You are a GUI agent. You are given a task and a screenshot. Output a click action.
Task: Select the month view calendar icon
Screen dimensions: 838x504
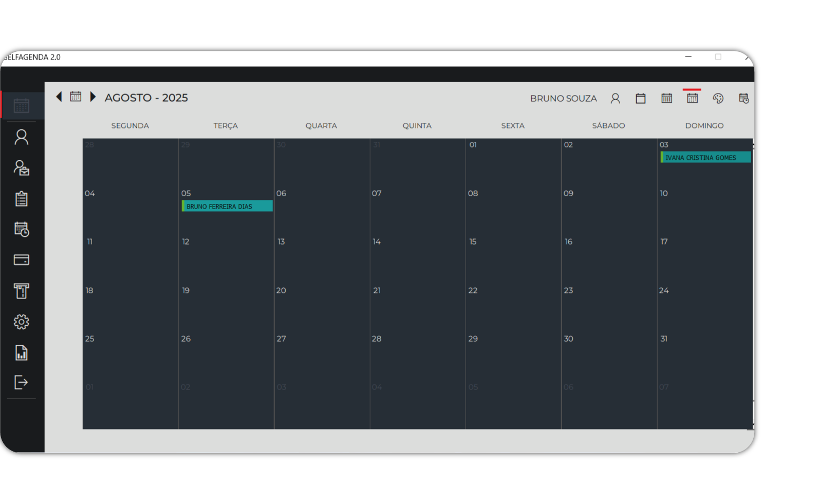(x=692, y=98)
